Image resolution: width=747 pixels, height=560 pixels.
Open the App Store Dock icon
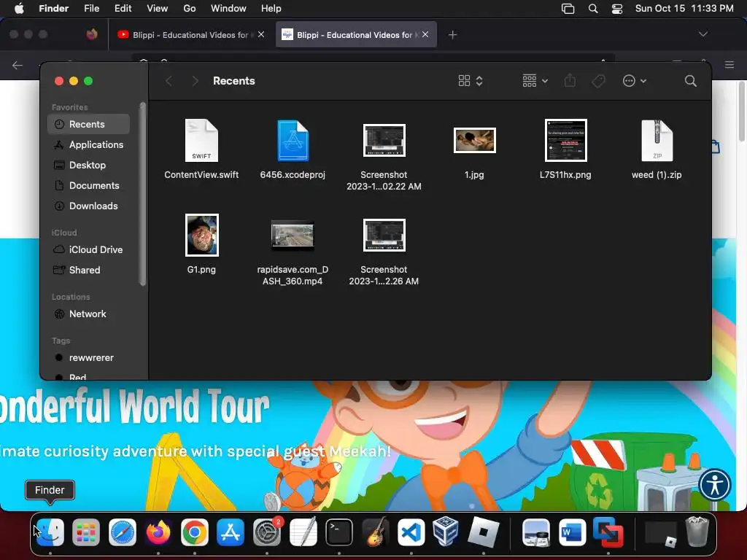(231, 532)
